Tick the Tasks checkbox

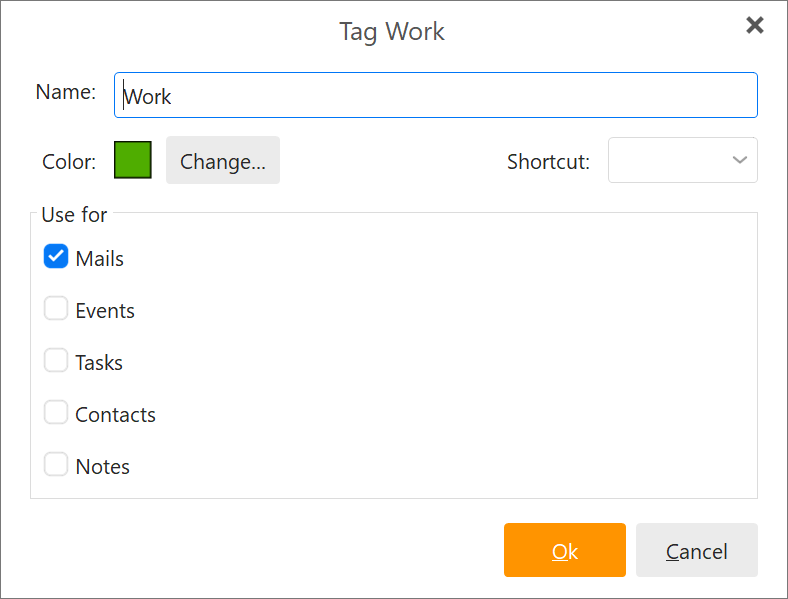56,360
